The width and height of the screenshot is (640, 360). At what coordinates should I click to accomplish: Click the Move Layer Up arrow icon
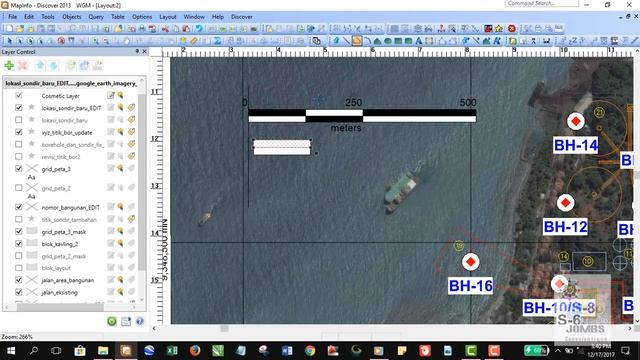[40, 65]
